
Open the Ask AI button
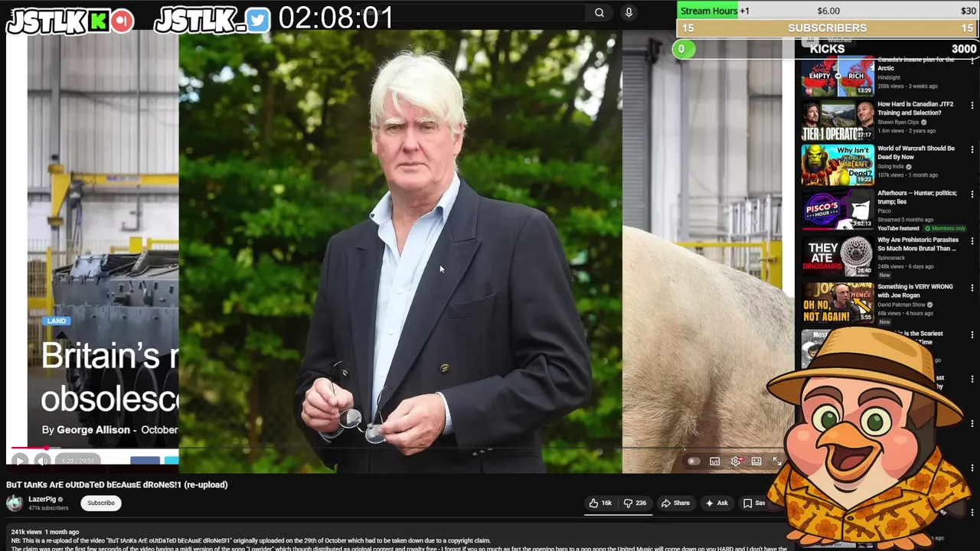717,503
